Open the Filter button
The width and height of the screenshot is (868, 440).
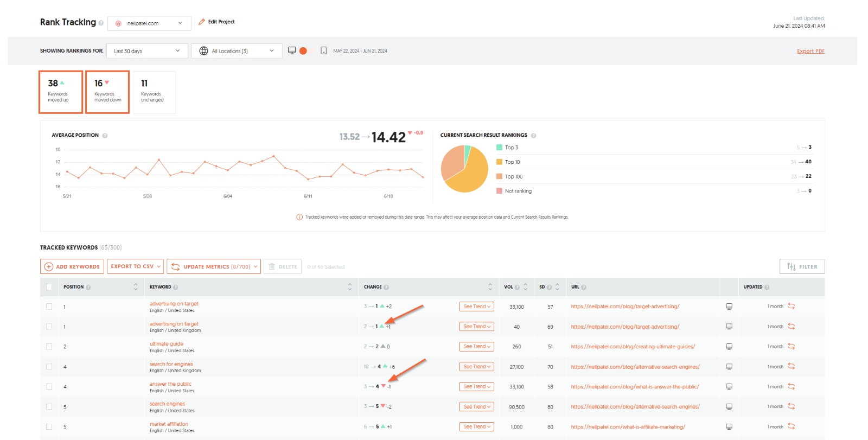(802, 266)
